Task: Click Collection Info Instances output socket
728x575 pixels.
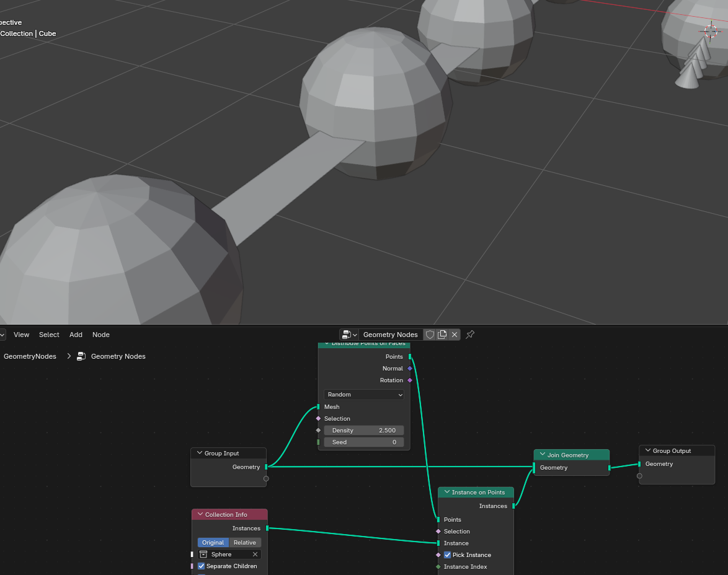Action: tap(267, 528)
